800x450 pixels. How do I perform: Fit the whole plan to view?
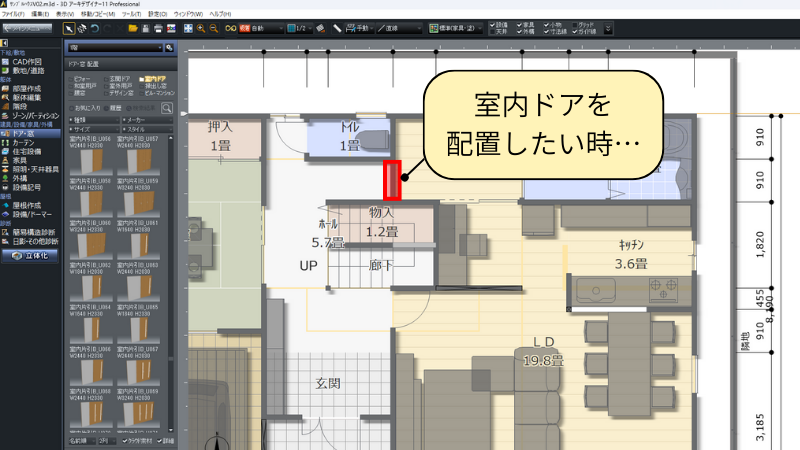pyautogui.click(x=188, y=29)
